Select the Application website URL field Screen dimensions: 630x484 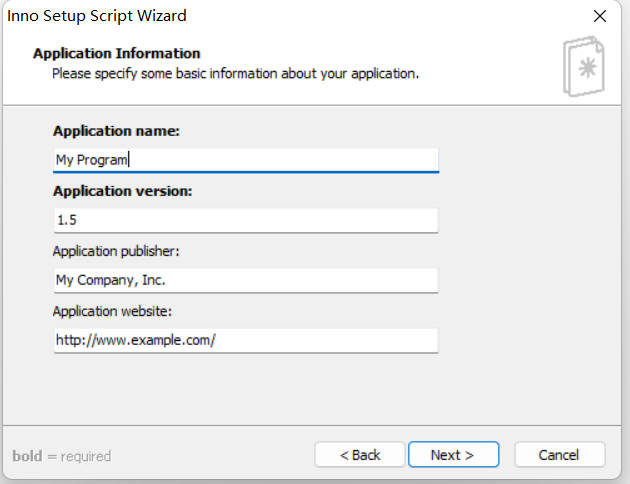click(x=246, y=341)
